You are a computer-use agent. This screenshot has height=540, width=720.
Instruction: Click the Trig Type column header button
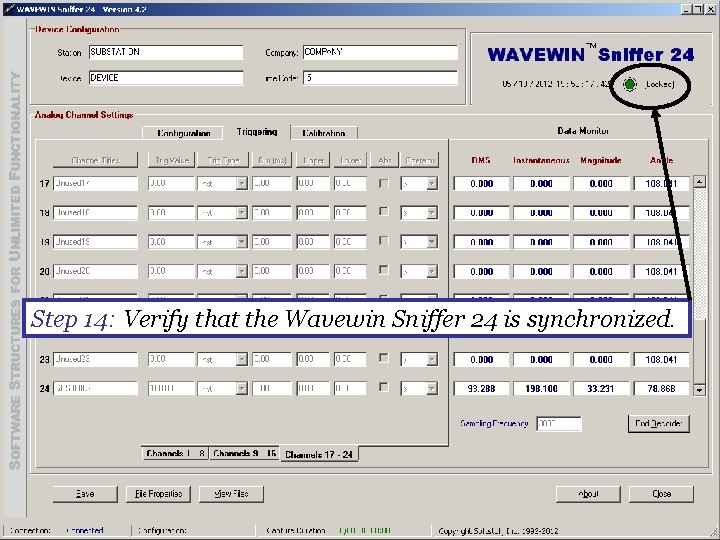223,160
